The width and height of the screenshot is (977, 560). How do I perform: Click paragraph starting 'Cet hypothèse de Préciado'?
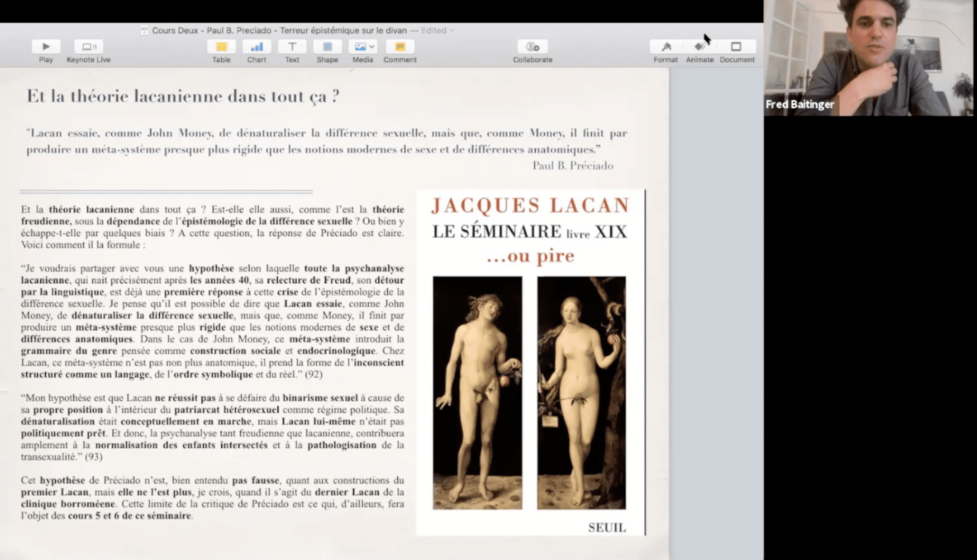click(x=212, y=498)
